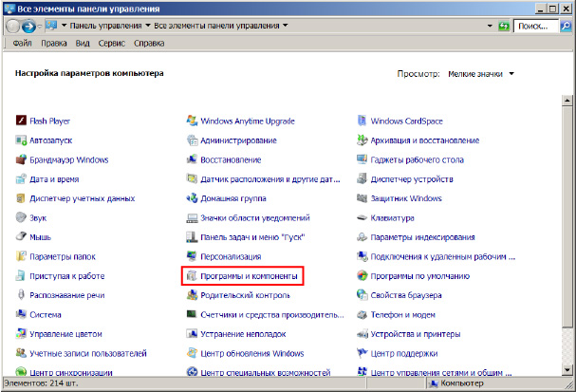Click the Центр специальных возможностей link
Screen dimensions: 576x392
(x=265, y=372)
